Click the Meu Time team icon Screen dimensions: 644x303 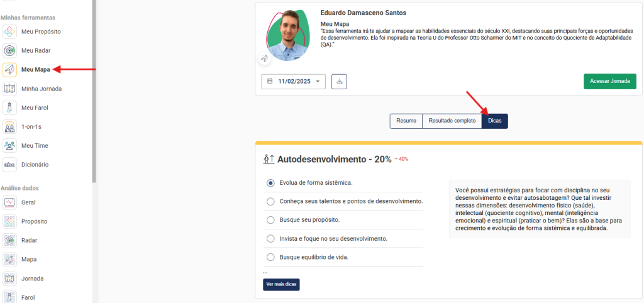(10, 145)
